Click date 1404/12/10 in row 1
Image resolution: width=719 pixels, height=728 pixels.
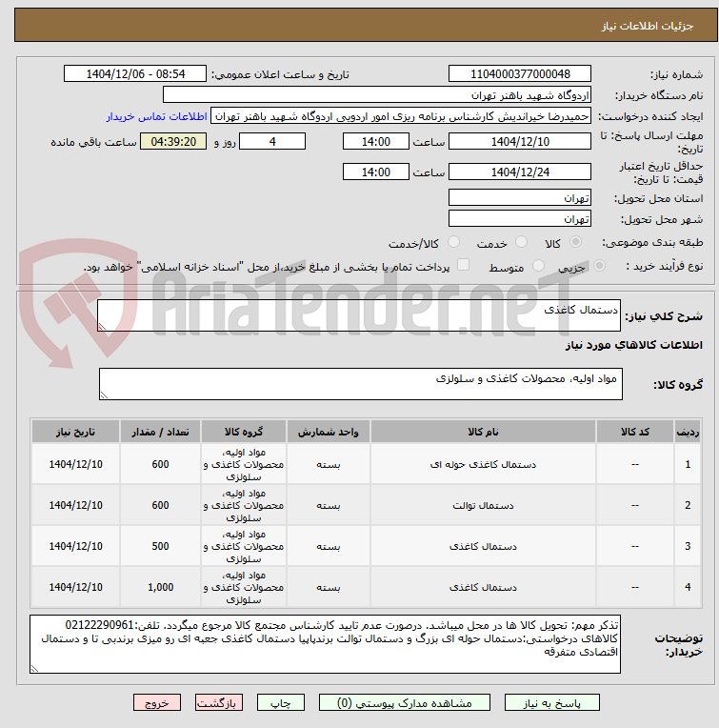(75, 464)
